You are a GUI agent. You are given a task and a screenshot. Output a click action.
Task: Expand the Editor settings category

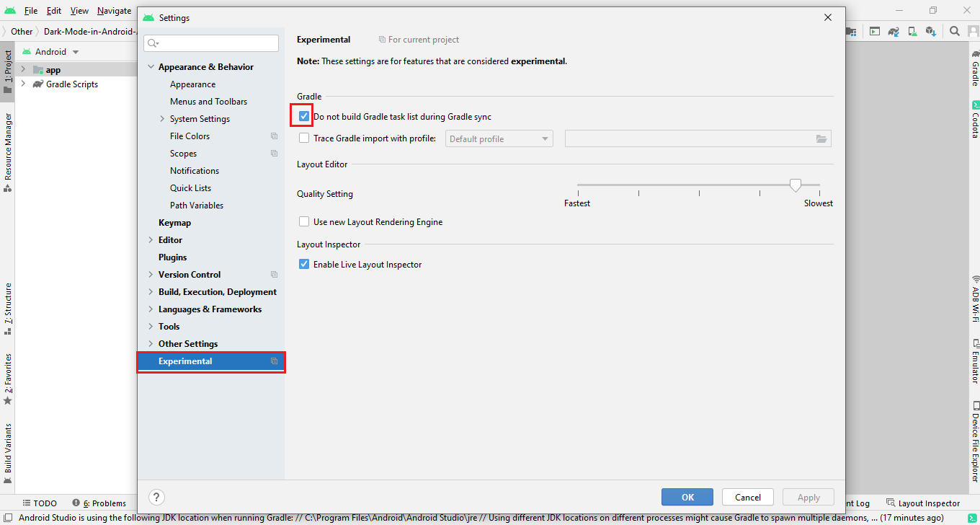[x=151, y=240]
